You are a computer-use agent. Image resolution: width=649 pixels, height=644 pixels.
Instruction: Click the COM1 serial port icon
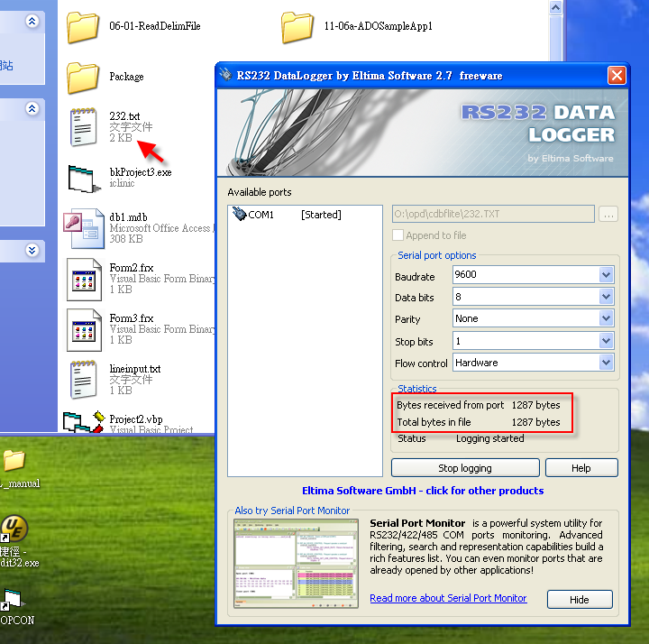click(x=239, y=214)
